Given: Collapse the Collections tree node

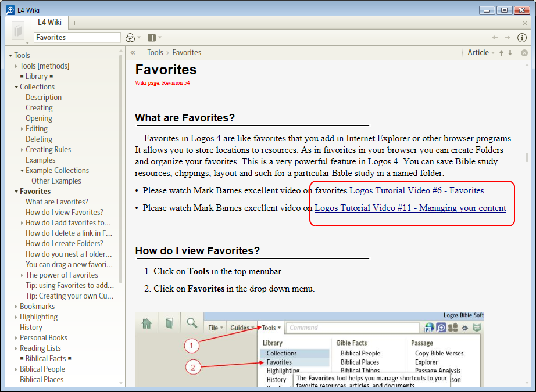Looking at the screenshot, I should [x=16, y=87].
